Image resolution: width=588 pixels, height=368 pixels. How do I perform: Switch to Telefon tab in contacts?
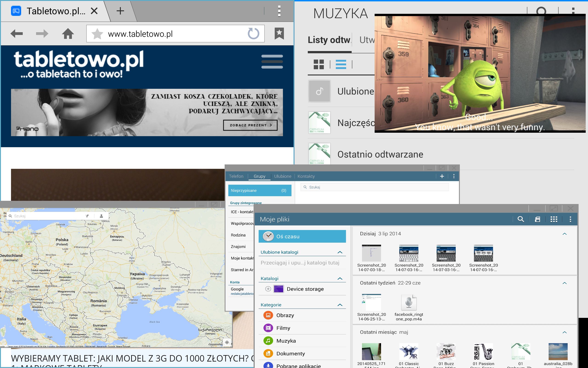(x=236, y=176)
